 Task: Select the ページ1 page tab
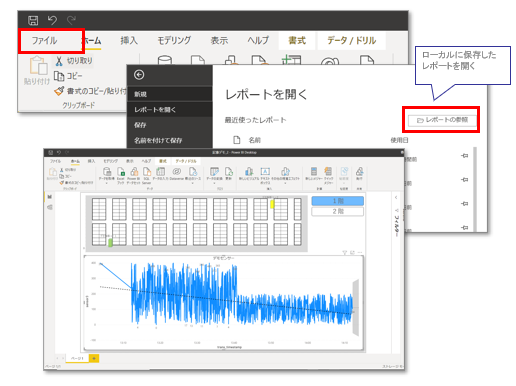click(x=77, y=358)
